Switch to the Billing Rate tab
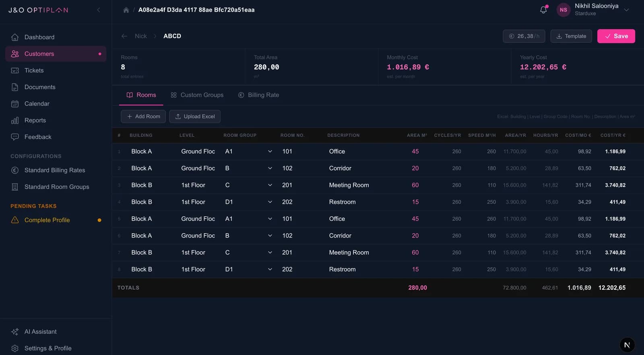 (259, 95)
